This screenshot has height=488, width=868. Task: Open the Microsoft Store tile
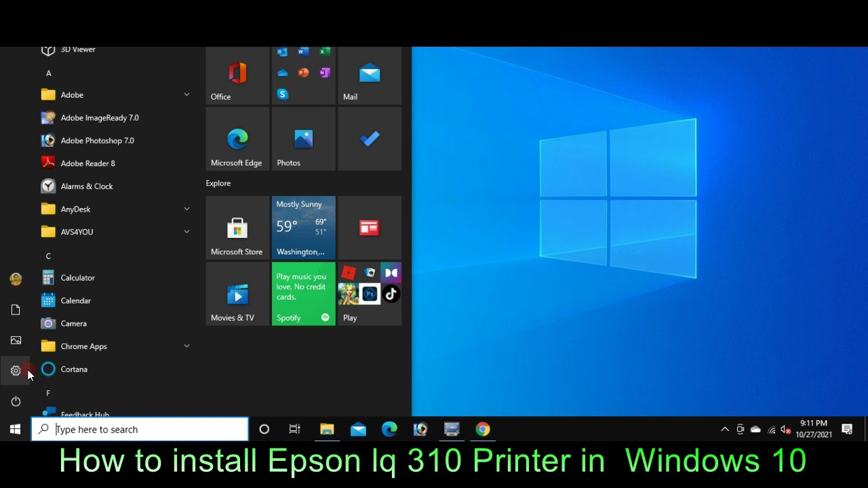tap(237, 228)
